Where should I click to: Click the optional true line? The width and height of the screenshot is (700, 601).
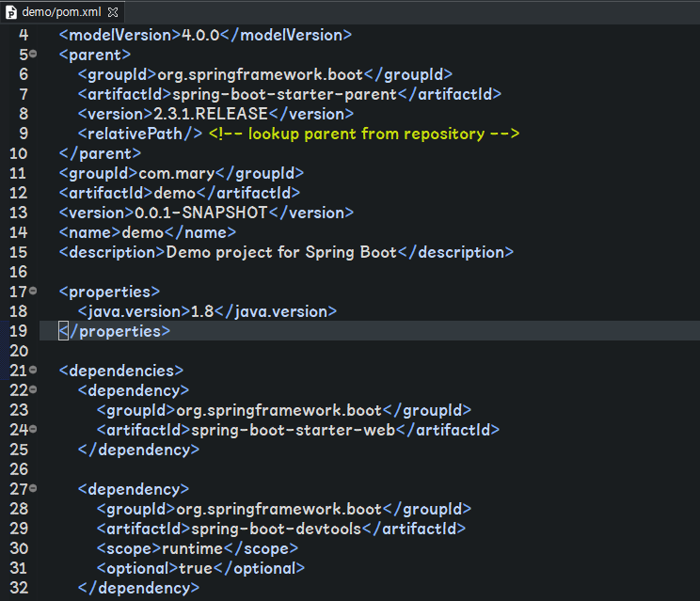[x=200, y=568]
